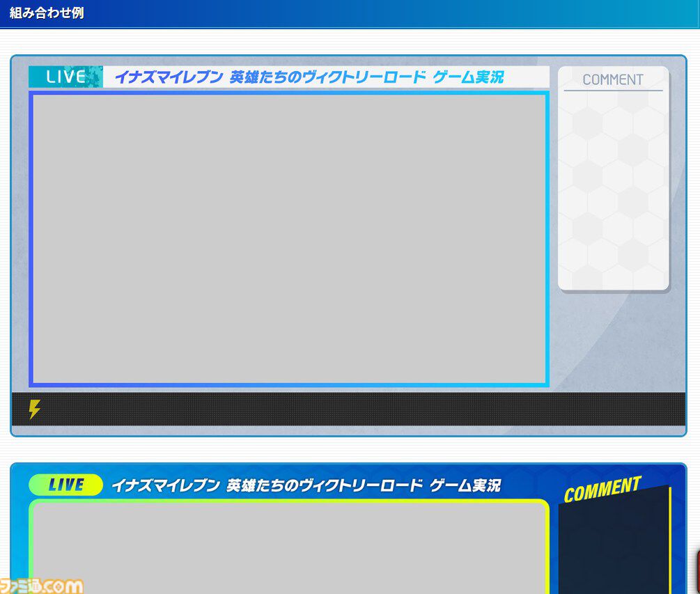Click the white gap between the two overlays
The width and height of the screenshot is (700, 594).
click(348, 450)
